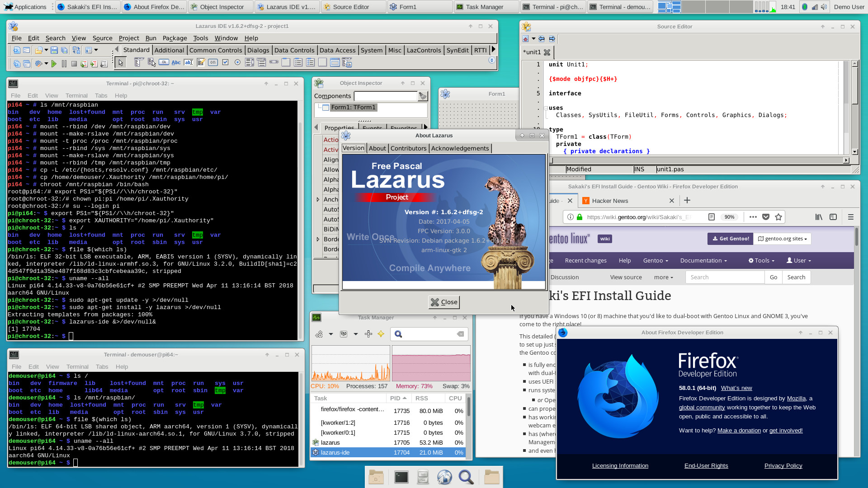This screenshot has width=868, height=488.
Task: Toggle the Firefox bookmark star
Action: (778, 217)
